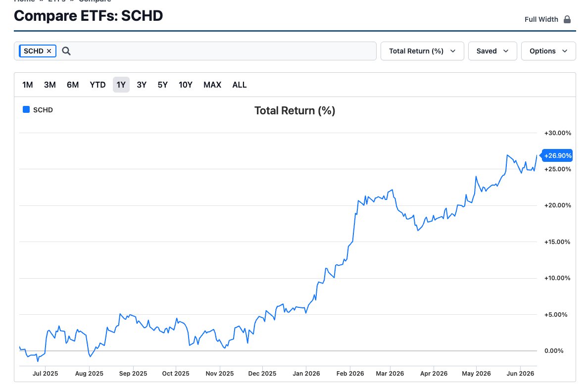The width and height of the screenshot is (587, 392).
Task: Select the YTD time range
Action: coord(98,85)
